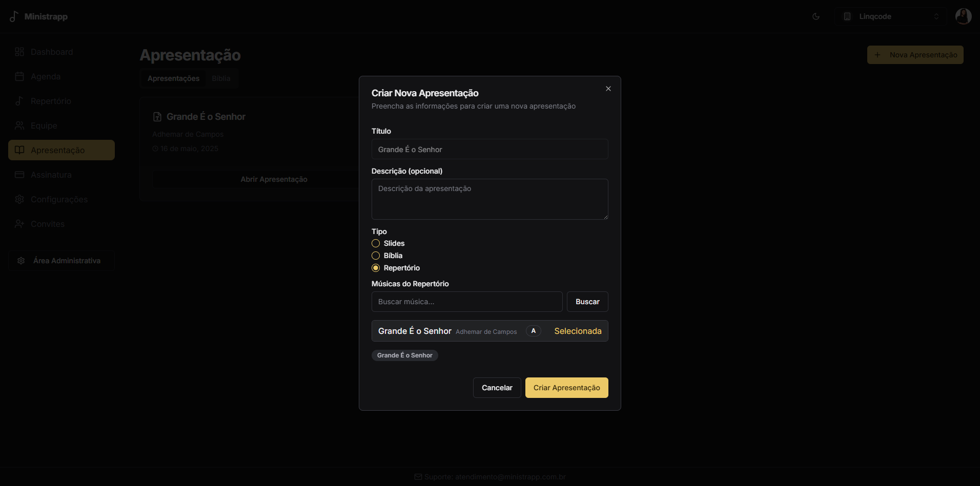Select the Bíblia presentation type
Image resolution: width=980 pixels, height=486 pixels.
[x=376, y=256]
